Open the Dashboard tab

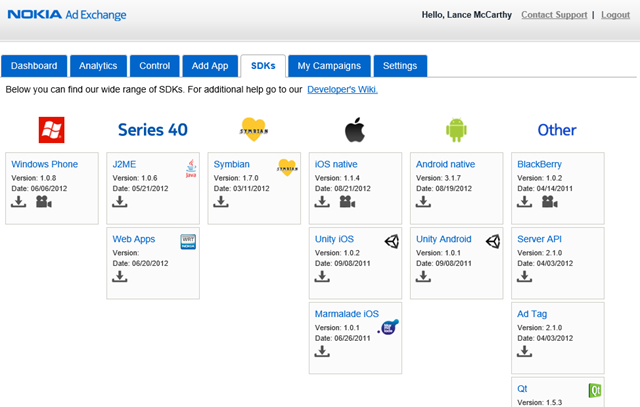tap(34, 66)
